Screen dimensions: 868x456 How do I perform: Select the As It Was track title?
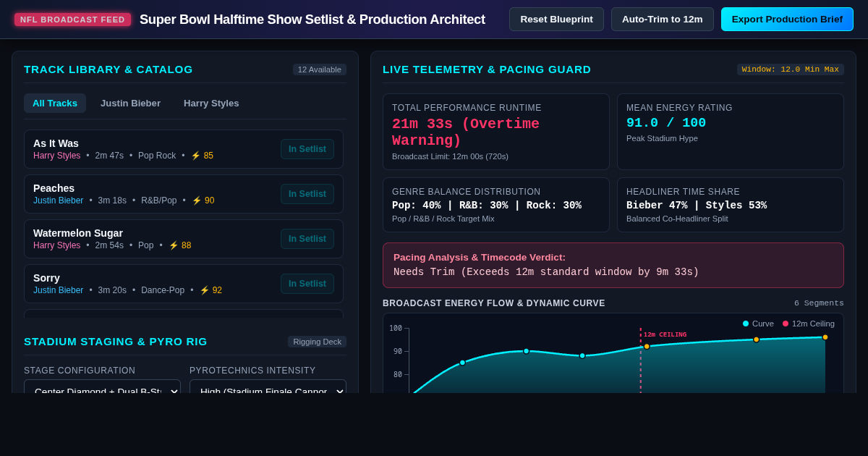56,143
